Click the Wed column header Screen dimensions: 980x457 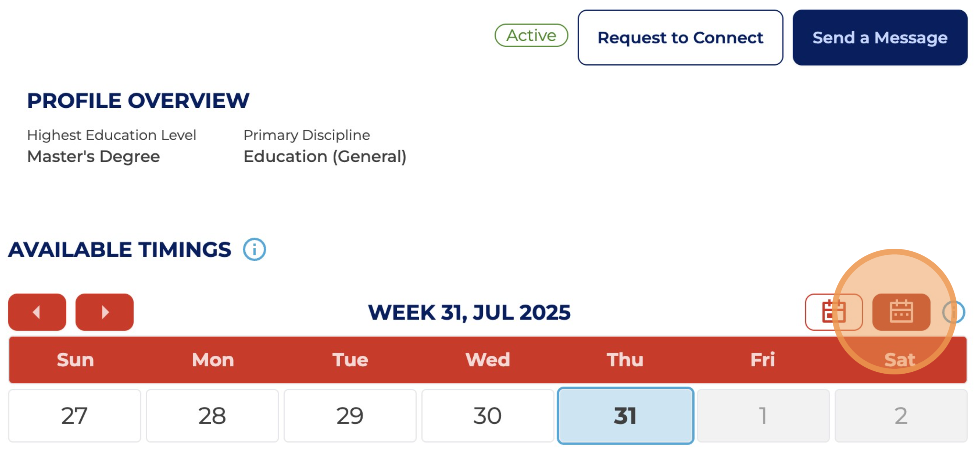coord(488,360)
